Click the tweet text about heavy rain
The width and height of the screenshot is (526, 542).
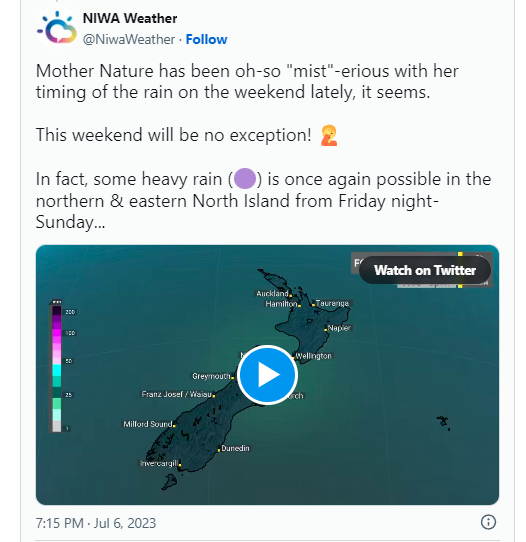point(263,200)
